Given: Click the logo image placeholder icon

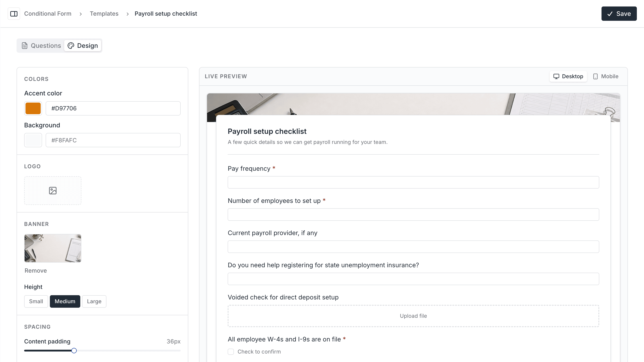Looking at the screenshot, I should tap(53, 191).
